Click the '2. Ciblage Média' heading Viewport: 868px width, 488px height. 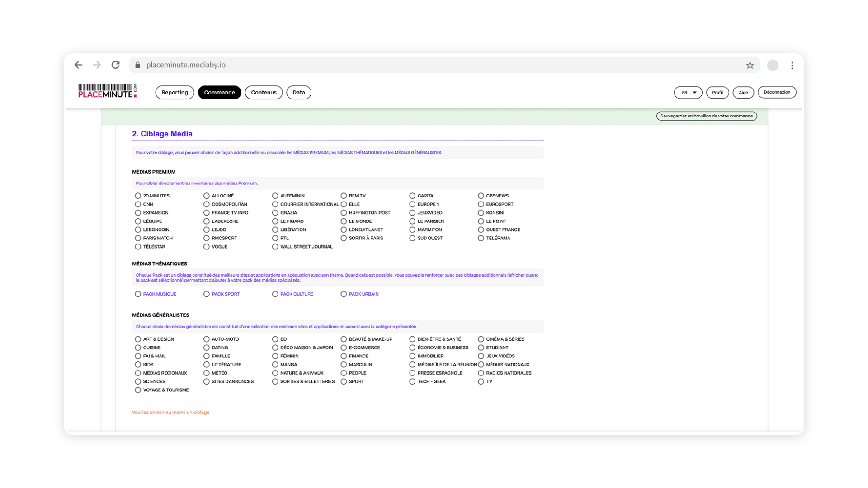click(x=162, y=134)
